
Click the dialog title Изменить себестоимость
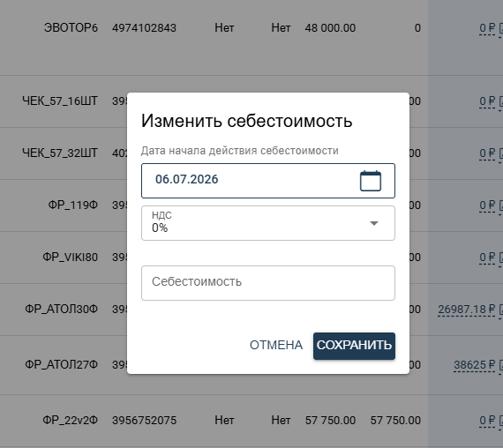click(247, 121)
